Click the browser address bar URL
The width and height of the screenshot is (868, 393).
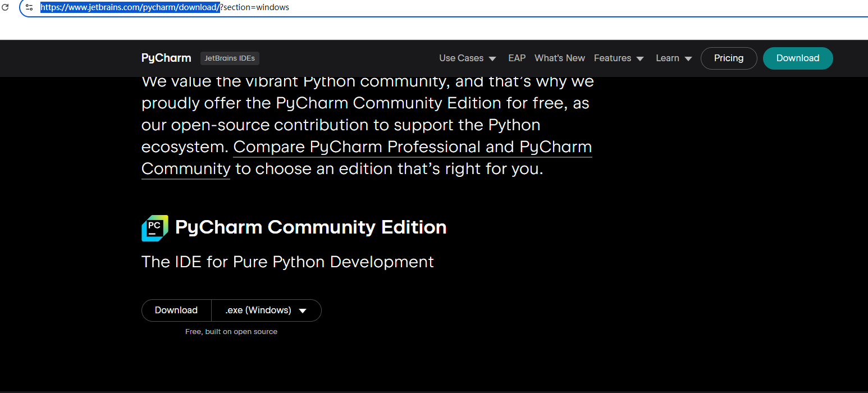click(x=165, y=7)
